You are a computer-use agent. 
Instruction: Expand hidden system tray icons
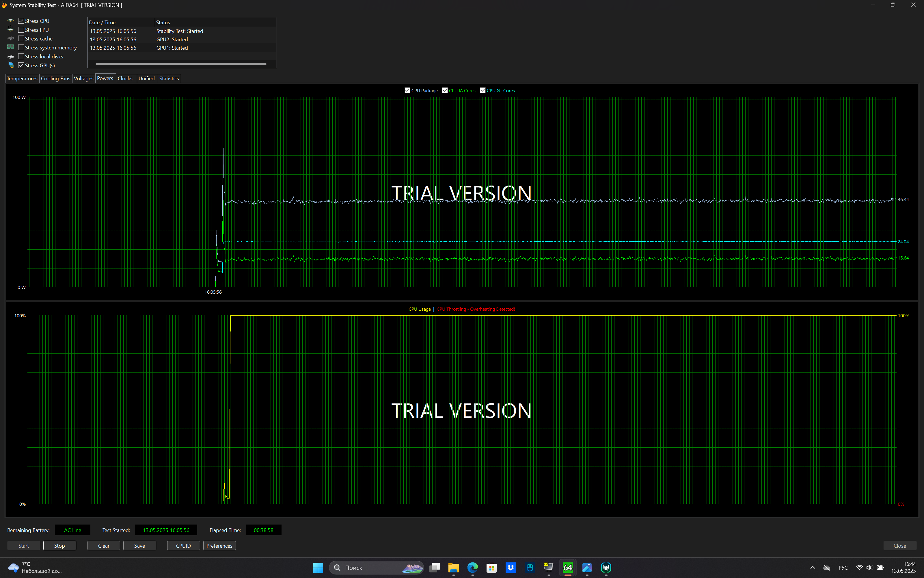tap(813, 568)
